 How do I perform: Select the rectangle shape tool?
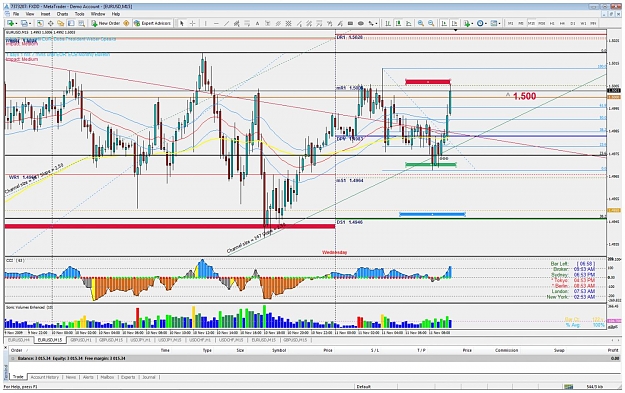pos(350,23)
